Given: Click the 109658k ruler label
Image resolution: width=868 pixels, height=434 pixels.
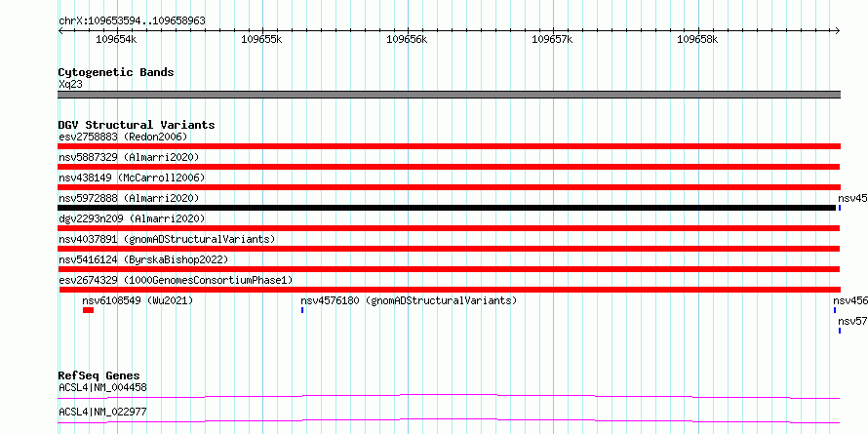Looking at the screenshot, I should (x=697, y=39).
